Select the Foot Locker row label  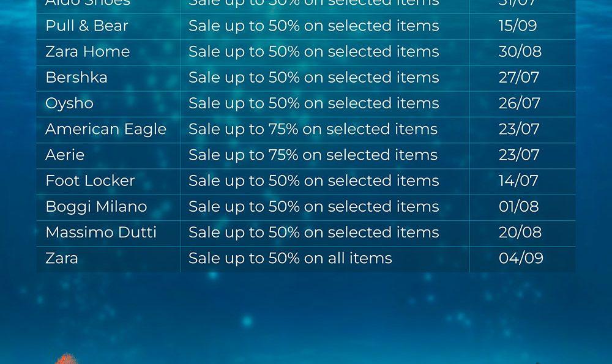click(x=90, y=180)
